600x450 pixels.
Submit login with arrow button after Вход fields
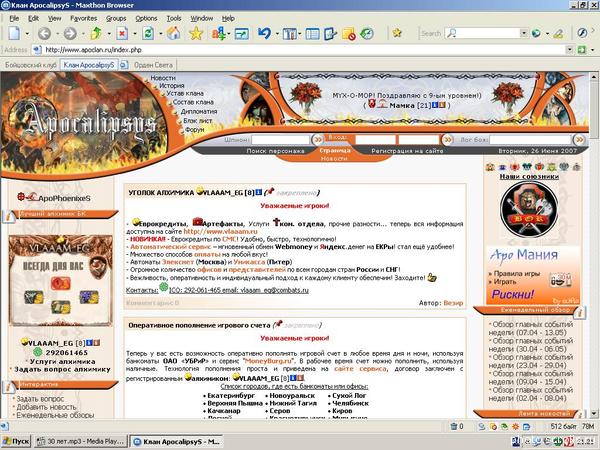point(447,140)
